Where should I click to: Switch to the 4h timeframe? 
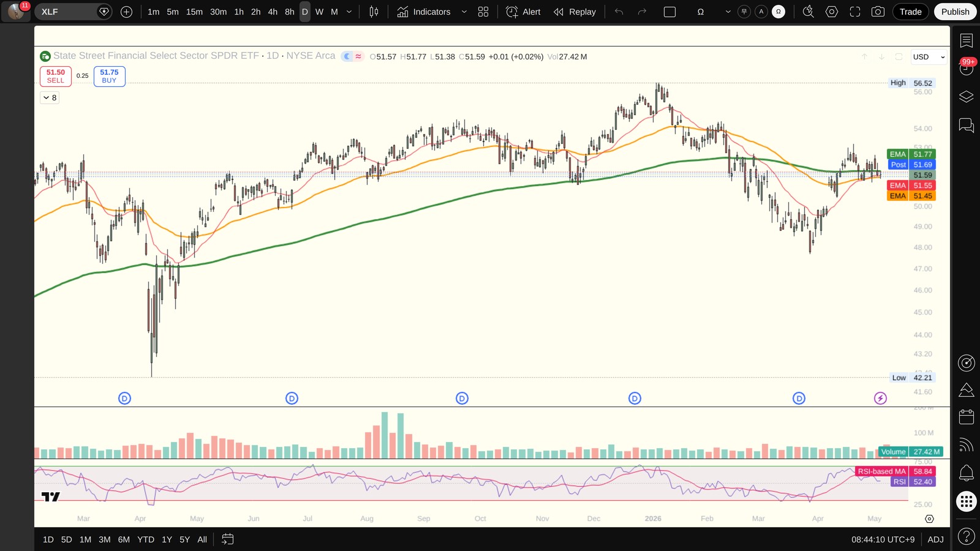[x=273, y=12]
